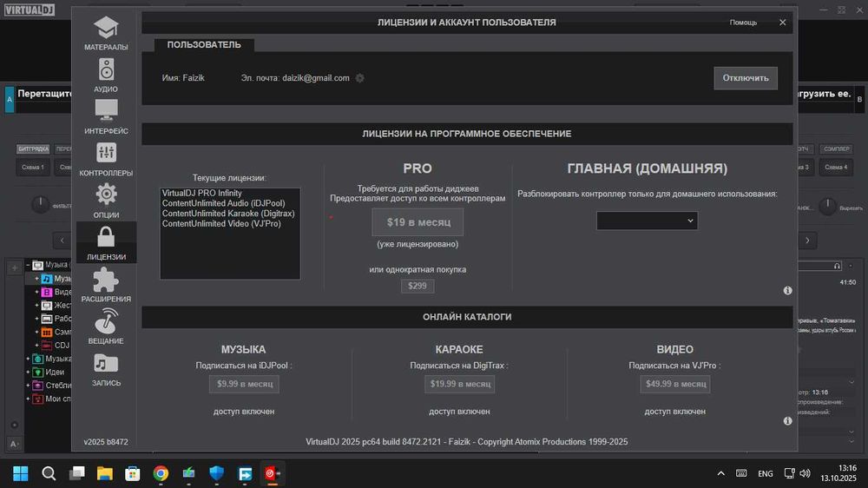
Task: Click the deck B indicator on the right
Action: pyautogui.click(x=859, y=100)
